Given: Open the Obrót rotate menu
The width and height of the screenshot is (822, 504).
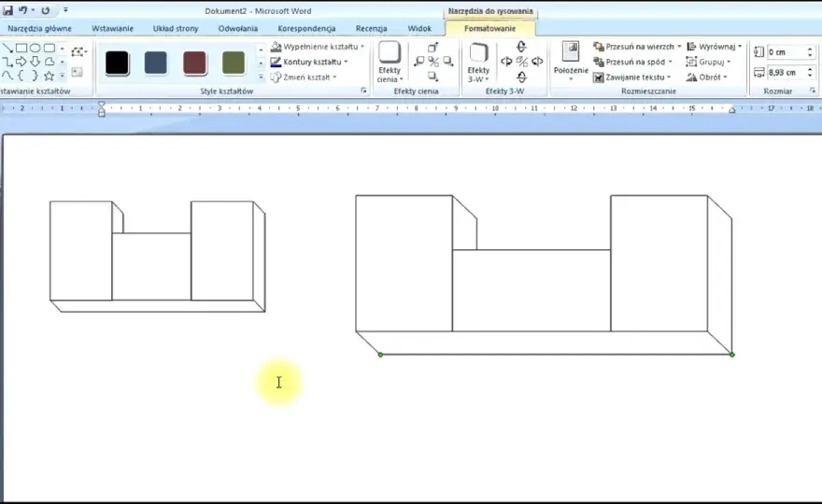Looking at the screenshot, I should tap(707, 77).
